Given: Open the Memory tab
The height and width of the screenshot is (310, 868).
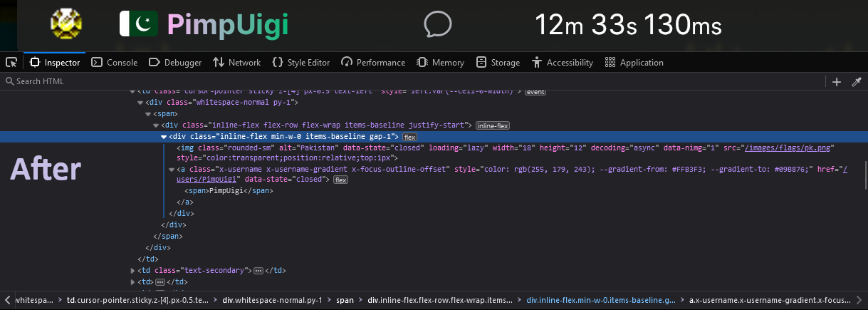Looking at the screenshot, I should tap(441, 63).
